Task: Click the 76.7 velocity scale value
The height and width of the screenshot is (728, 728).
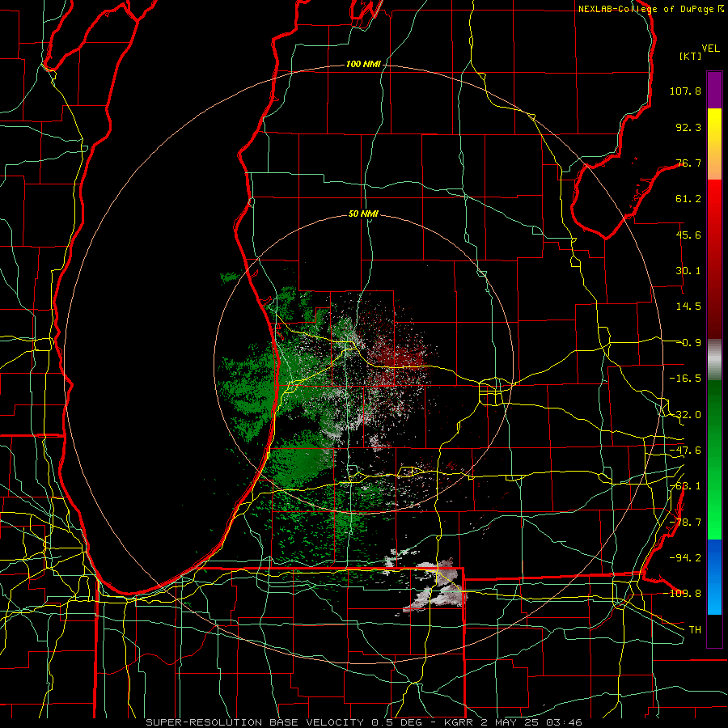Action: (688, 163)
